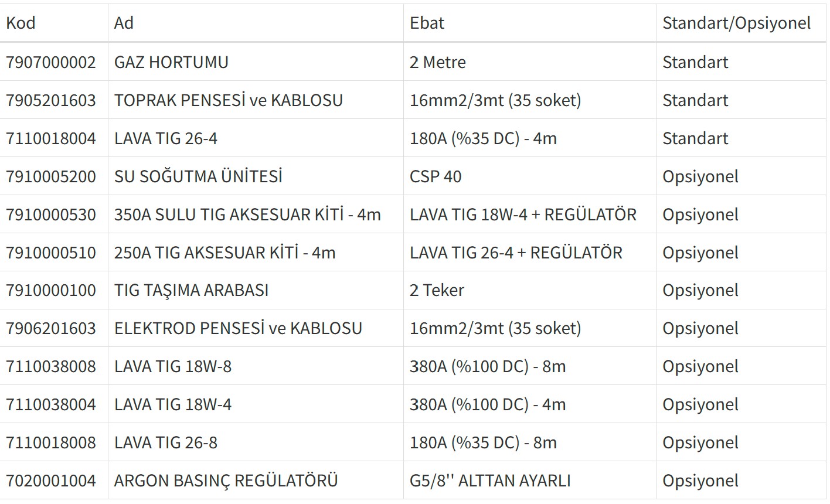Click the Ebat column header
This screenshot has width=830, height=504.
click(x=427, y=23)
